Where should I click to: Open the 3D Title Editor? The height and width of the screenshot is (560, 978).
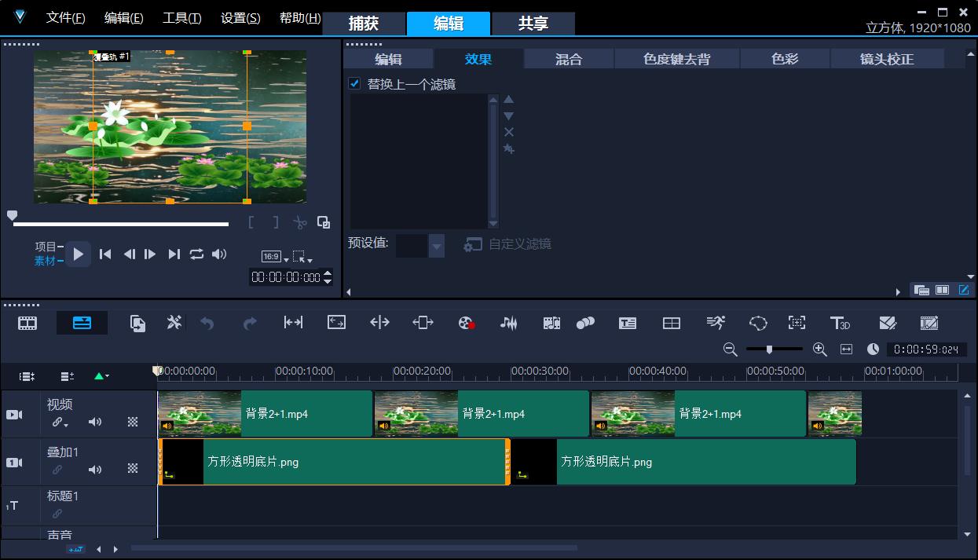840,323
